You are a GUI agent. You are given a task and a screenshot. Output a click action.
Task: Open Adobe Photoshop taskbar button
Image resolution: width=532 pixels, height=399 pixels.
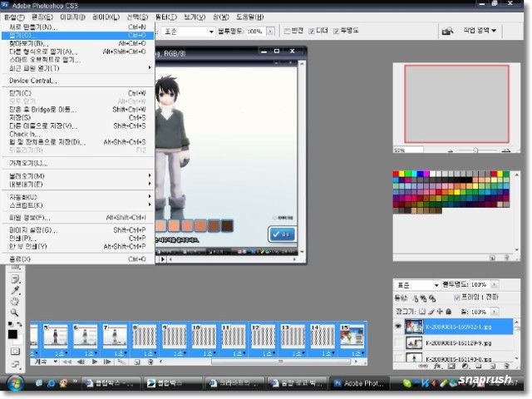click(x=360, y=383)
